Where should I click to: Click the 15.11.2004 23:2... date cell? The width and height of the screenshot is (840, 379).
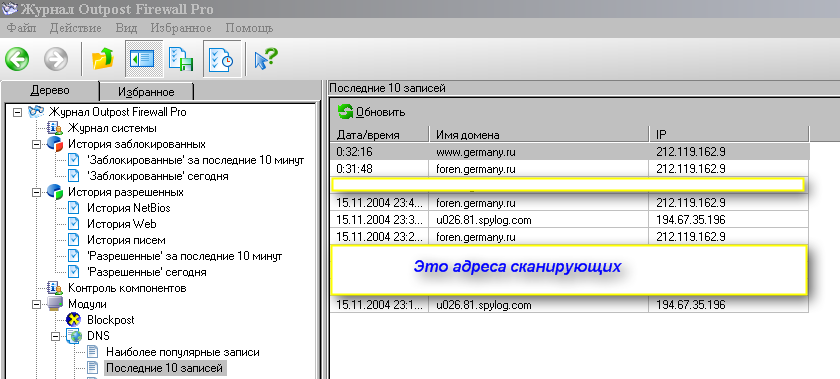(x=379, y=236)
